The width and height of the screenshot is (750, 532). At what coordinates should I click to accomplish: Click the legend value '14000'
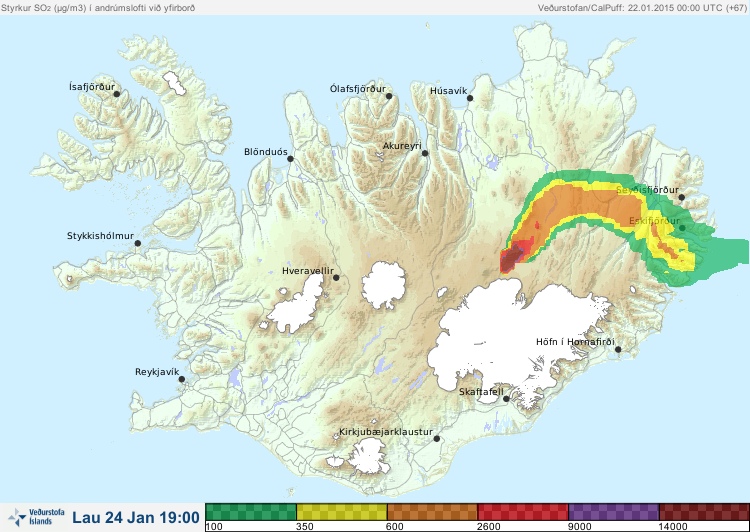(673, 527)
